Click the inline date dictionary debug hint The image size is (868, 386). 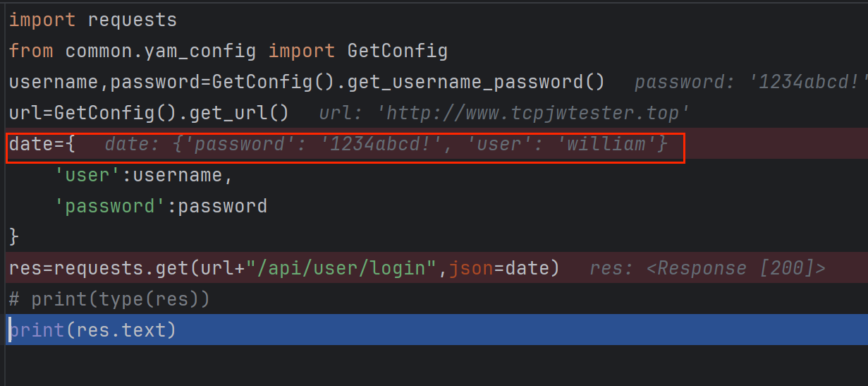click(x=386, y=145)
